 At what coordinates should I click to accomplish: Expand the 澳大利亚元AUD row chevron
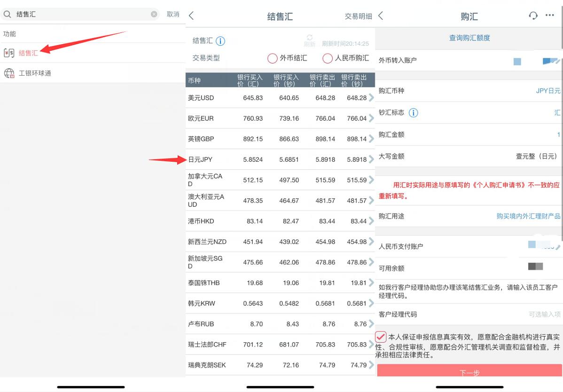pyautogui.click(x=371, y=200)
